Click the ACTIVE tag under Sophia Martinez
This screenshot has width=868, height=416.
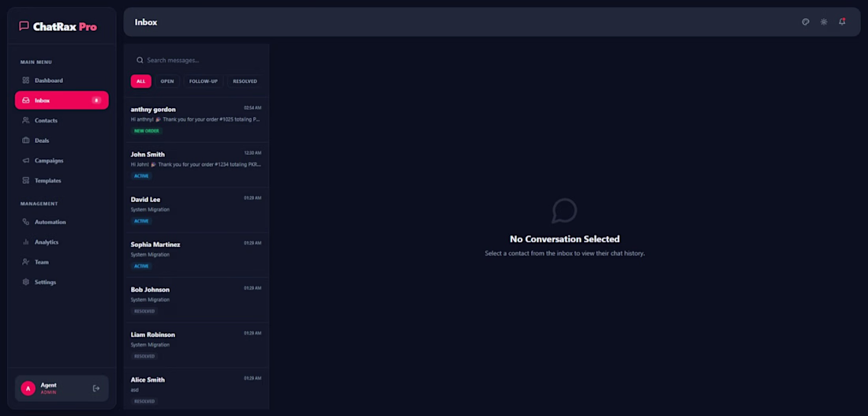click(141, 266)
